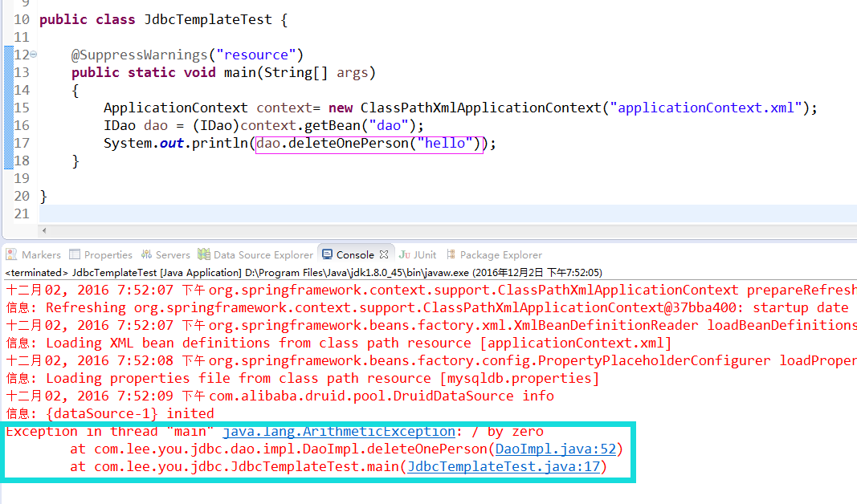Click the line 17 marker in the gutter

(8, 143)
